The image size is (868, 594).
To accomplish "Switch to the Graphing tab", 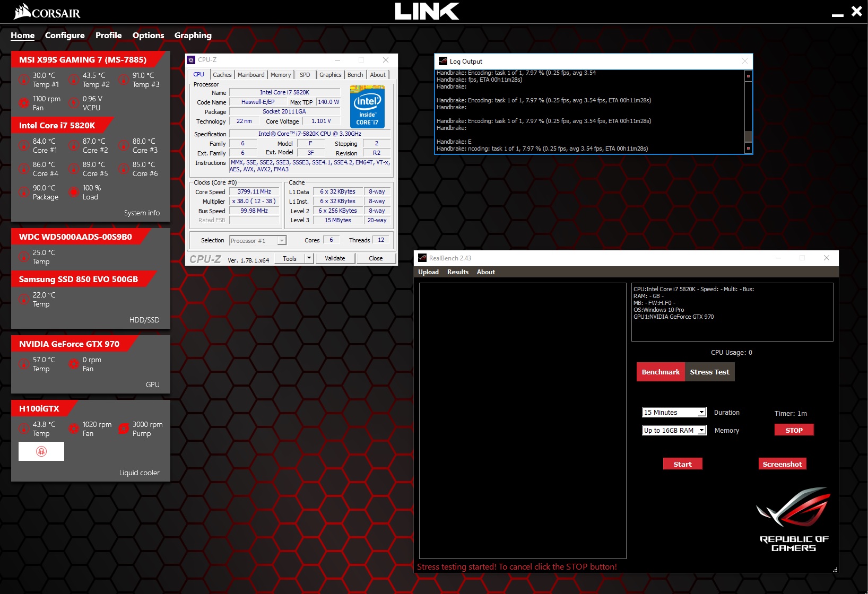I will [x=193, y=36].
